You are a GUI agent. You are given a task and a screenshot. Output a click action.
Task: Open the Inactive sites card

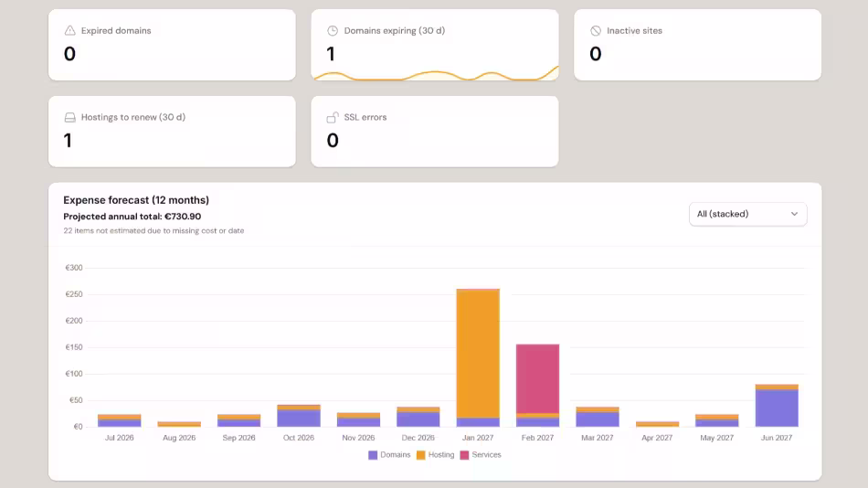(x=697, y=45)
